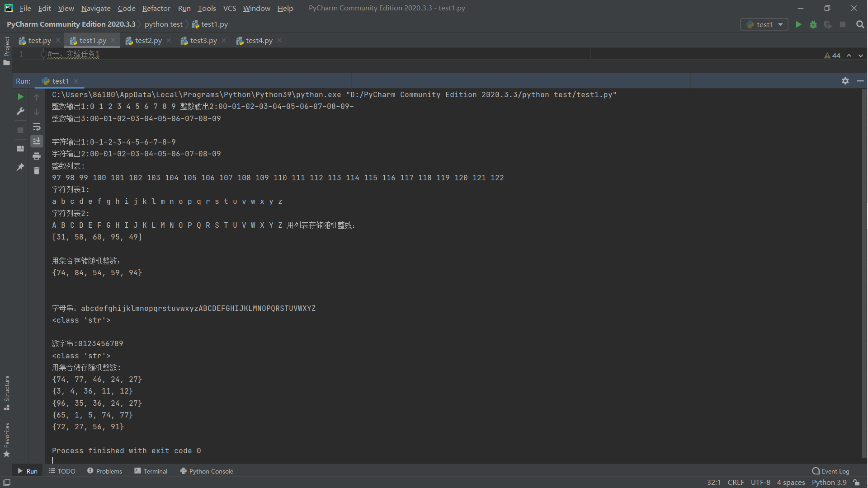Click the Debug bug icon in top toolbar
The width and height of the screenshot is (868, 488).
click(x=813, y=24)
